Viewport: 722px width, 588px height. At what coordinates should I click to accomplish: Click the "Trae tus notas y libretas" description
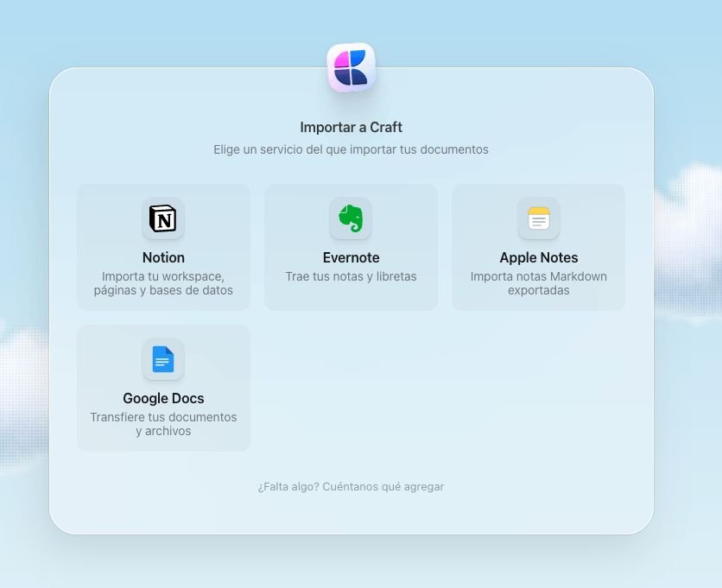point(351,276)
